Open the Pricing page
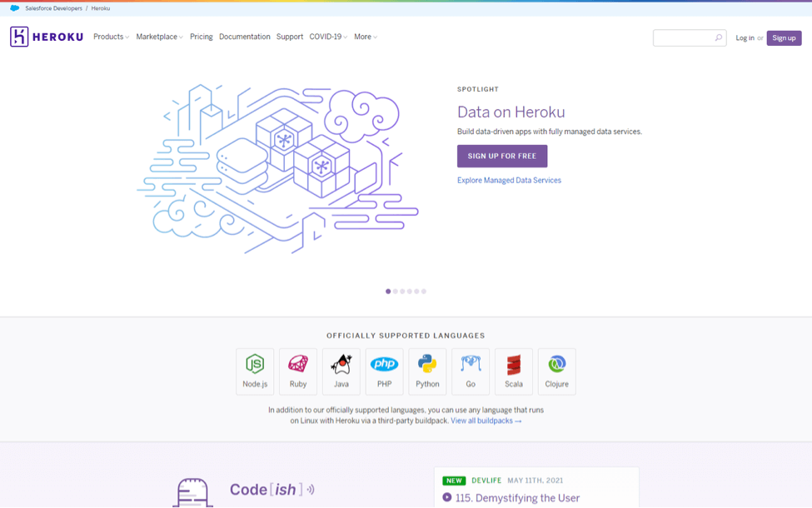 (x=202, y=37)
